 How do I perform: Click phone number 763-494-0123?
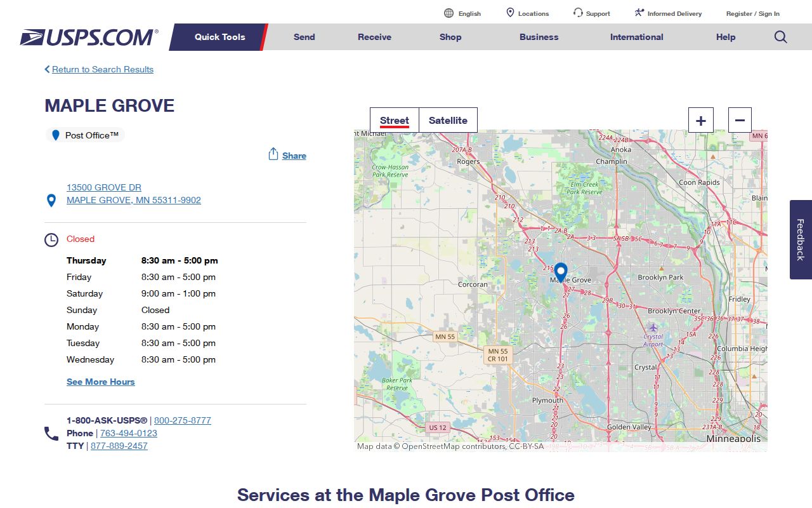(x=129, y=433)
